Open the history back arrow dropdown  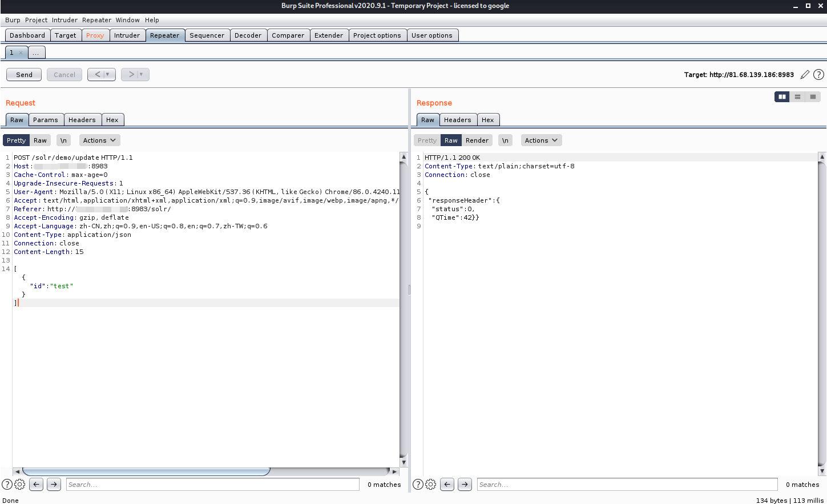[x=107, y=75]
